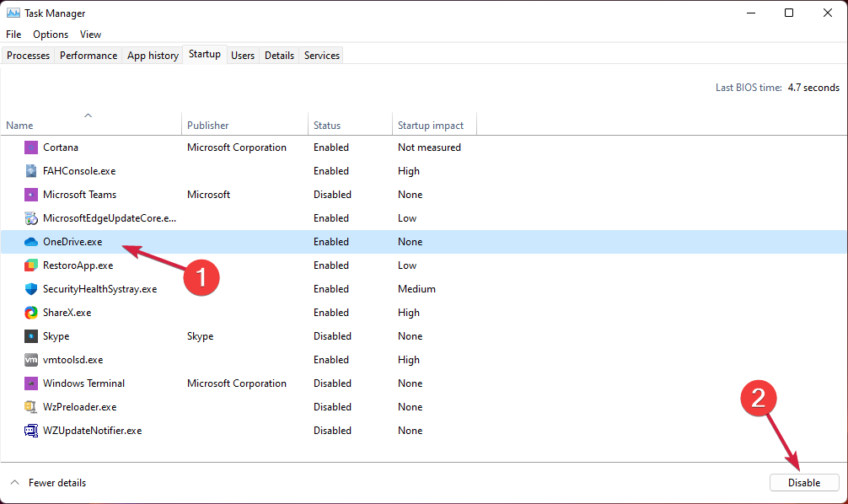Click the WZUpdateNotifier.exe icon
This screenshot has width=848, height=504.
click(31, 431)
